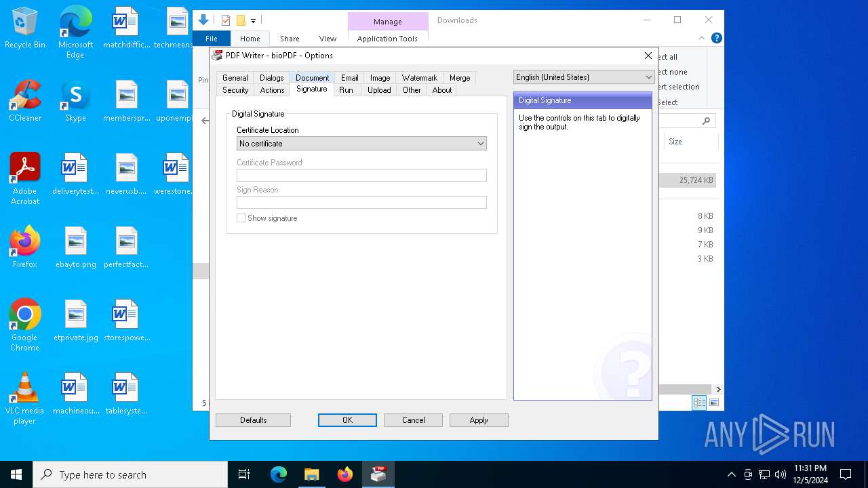Select the storespowe Word document icon
Screen dimensions: 868x488
[x=126, y=321]
